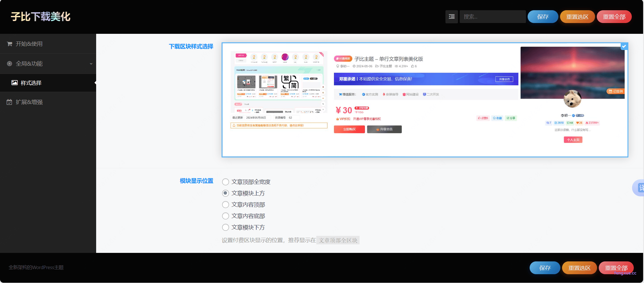Click the calendar icon beside 扩展&增强
The height and width of the screenshot is (283, 644).
point(9,102)
